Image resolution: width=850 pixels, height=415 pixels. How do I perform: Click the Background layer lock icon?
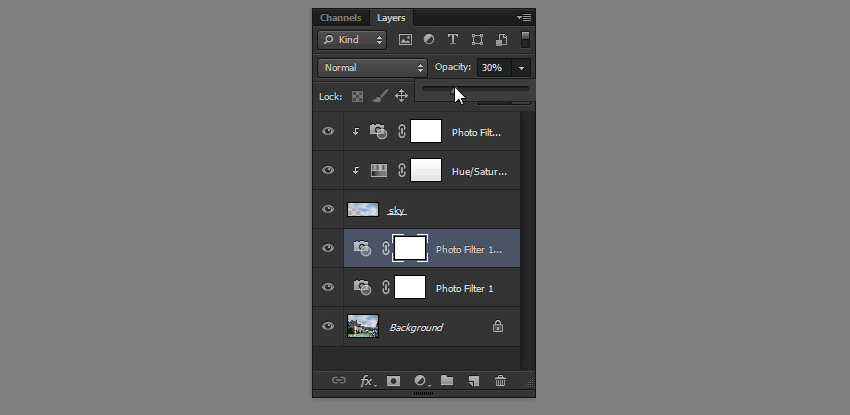498,326
